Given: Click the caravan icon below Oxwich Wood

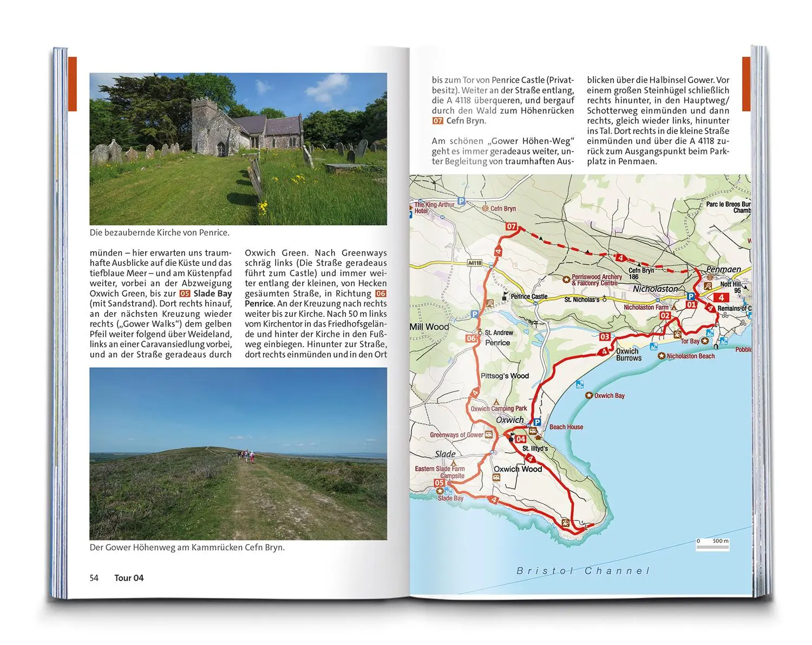Looking at the screenshot, I should 496,478.
